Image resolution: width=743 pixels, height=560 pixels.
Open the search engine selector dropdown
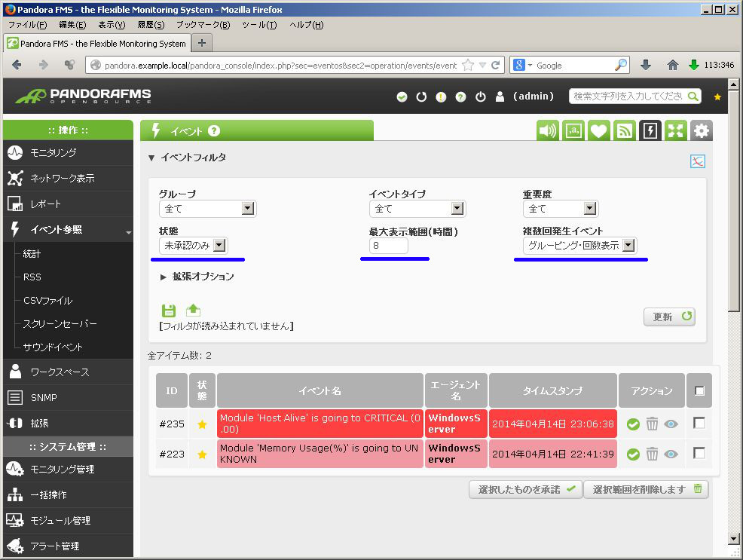[x=523, y=65]
